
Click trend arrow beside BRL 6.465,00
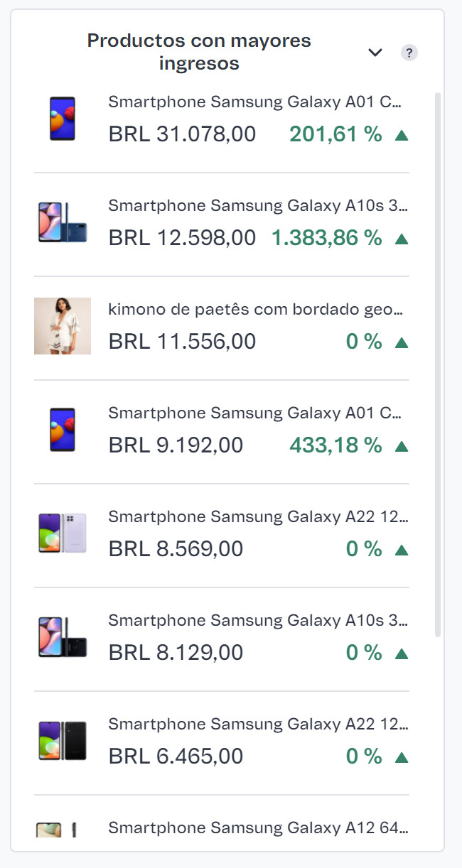click(x=402, y=757)
